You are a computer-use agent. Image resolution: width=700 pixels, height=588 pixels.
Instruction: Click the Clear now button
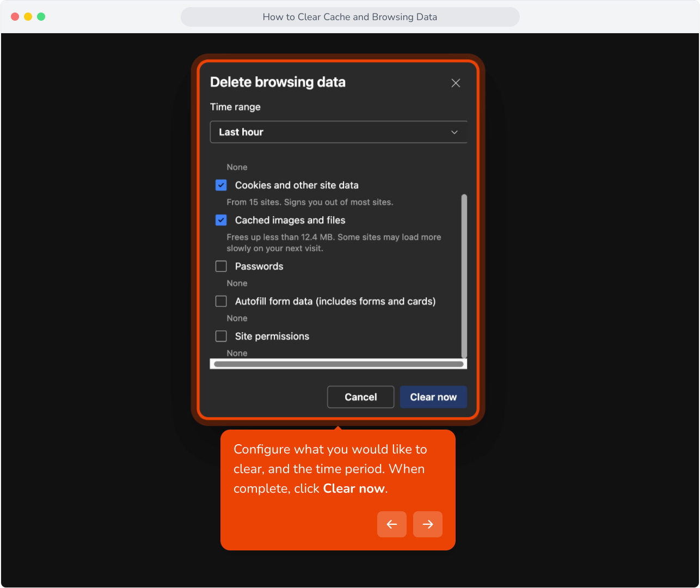(x=433, y=397)
